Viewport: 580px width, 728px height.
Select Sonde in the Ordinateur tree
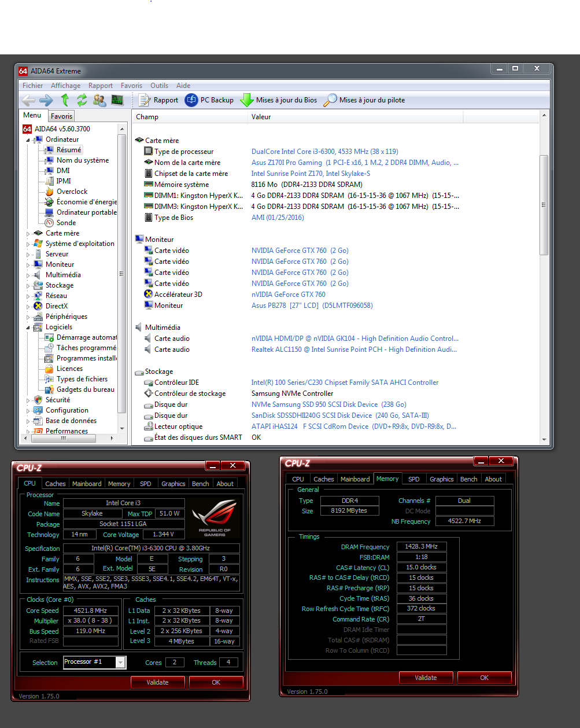pyautogui.click(x=66, y=223)
